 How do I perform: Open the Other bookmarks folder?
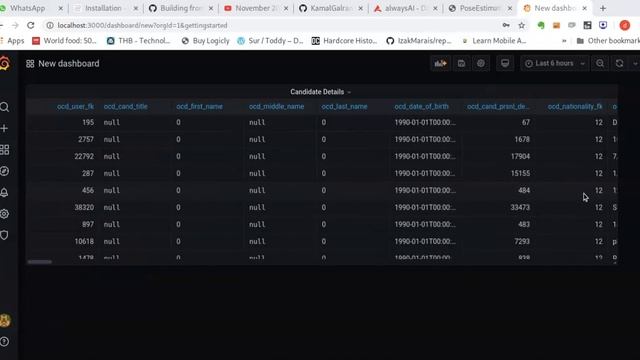(x=608, y=41)
